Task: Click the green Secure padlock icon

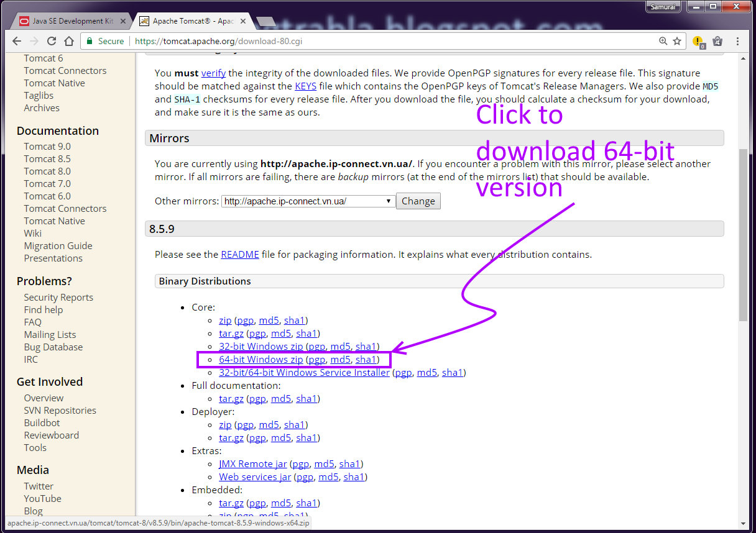Action: [90, 41]
